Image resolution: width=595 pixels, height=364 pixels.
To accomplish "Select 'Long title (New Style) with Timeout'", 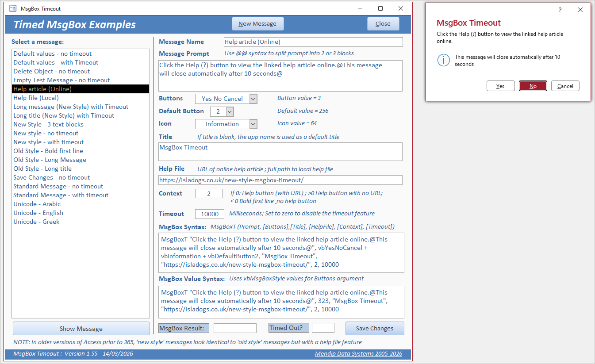I will [81, 115].
